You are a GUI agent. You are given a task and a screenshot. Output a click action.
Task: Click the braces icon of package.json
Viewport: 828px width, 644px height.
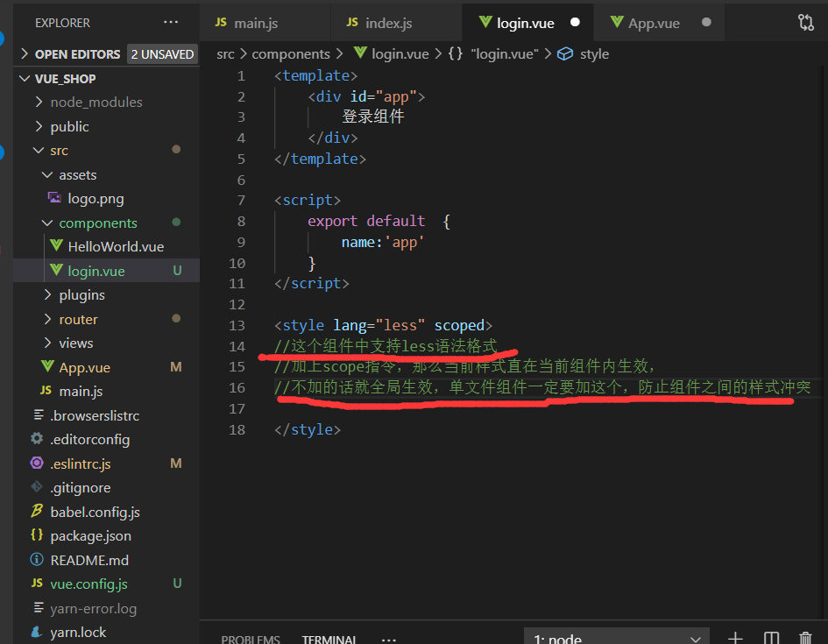[37, 534]
